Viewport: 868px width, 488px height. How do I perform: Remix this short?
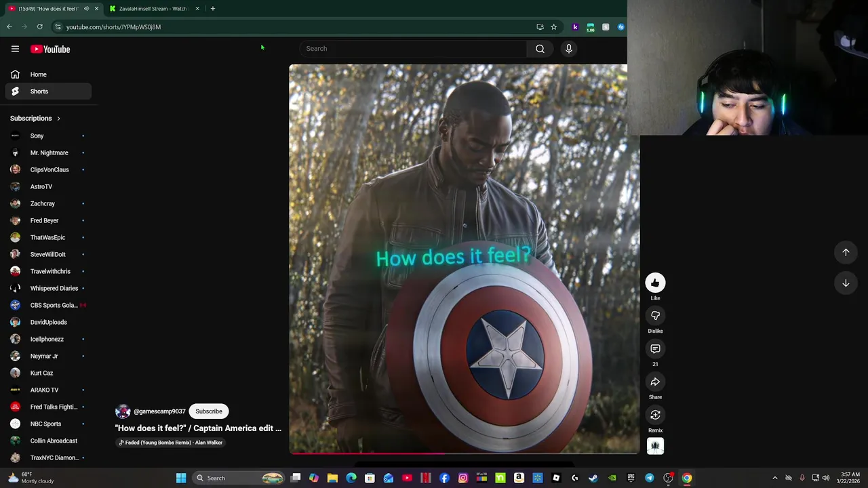point(655,415)
